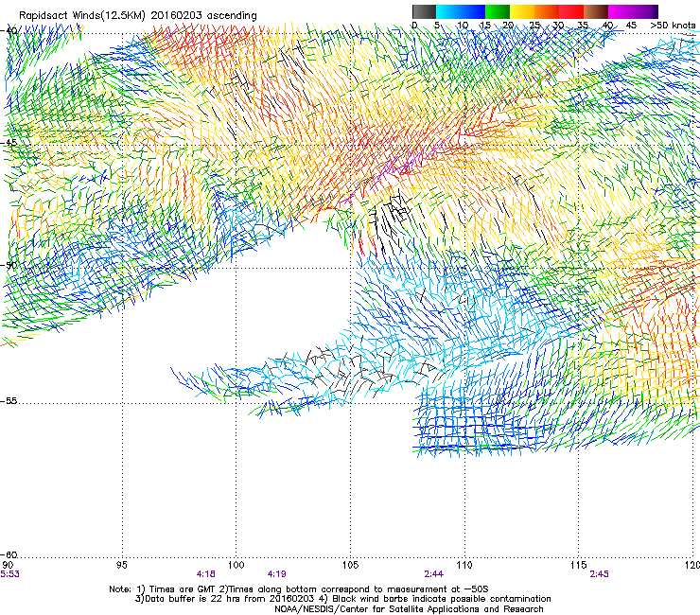Click the -45 latitude axis label

(9, 143)
